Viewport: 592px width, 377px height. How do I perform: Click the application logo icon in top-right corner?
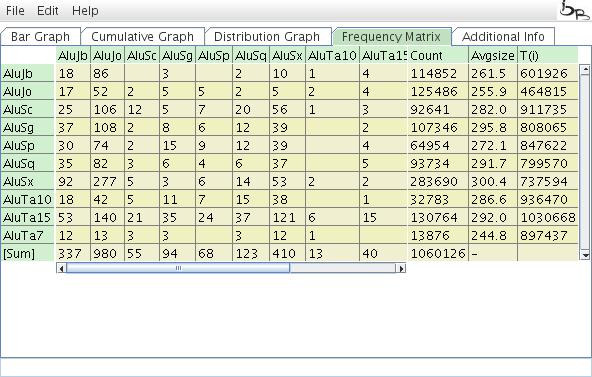tap(574, 10)
